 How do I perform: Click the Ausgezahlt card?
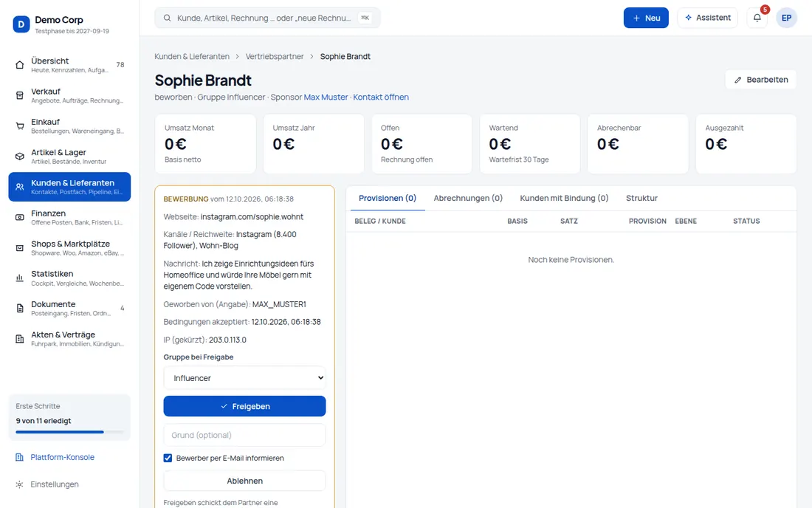coord(746,144)
